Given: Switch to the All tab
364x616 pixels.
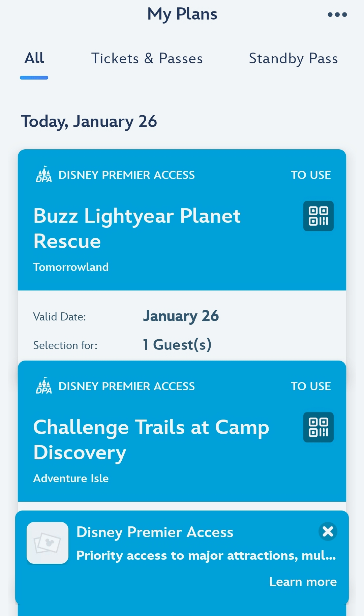Looking at the screenshot, I should 34,58.
